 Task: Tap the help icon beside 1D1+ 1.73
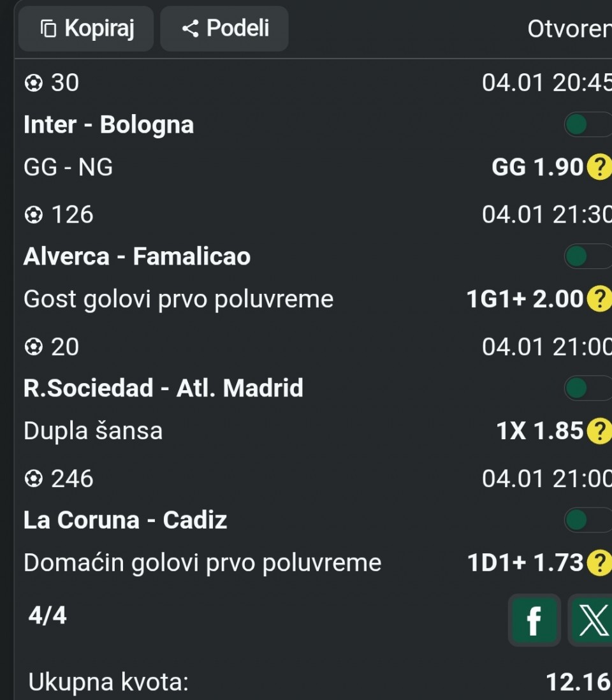click(599, 563)
